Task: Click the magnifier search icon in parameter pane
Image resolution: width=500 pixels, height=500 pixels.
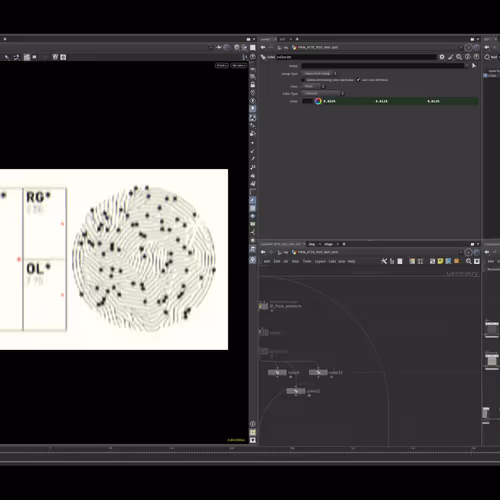Action: [x=459, y=57]
